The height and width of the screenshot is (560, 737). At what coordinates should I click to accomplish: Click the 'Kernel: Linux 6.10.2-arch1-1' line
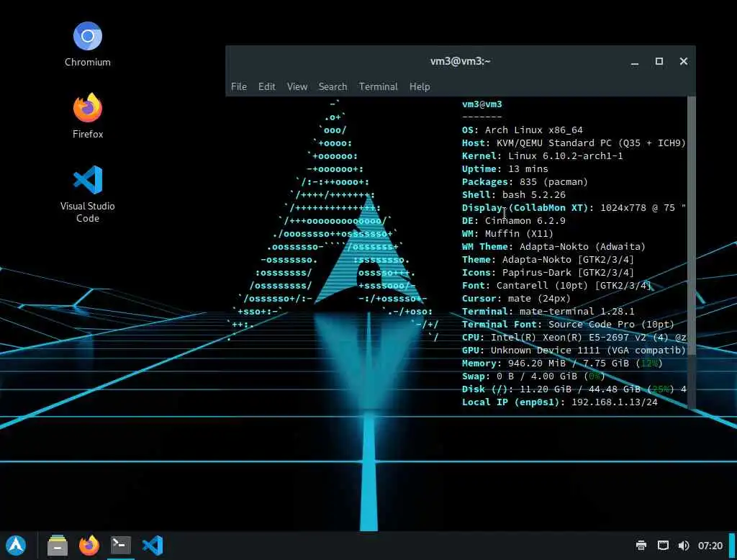tap(542, 155)
